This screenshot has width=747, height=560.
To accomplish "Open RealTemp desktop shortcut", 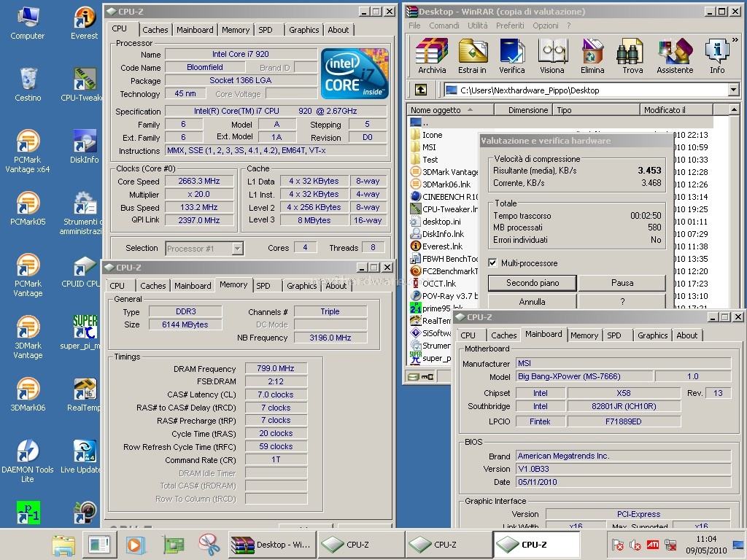I will (x=85, y=394).
